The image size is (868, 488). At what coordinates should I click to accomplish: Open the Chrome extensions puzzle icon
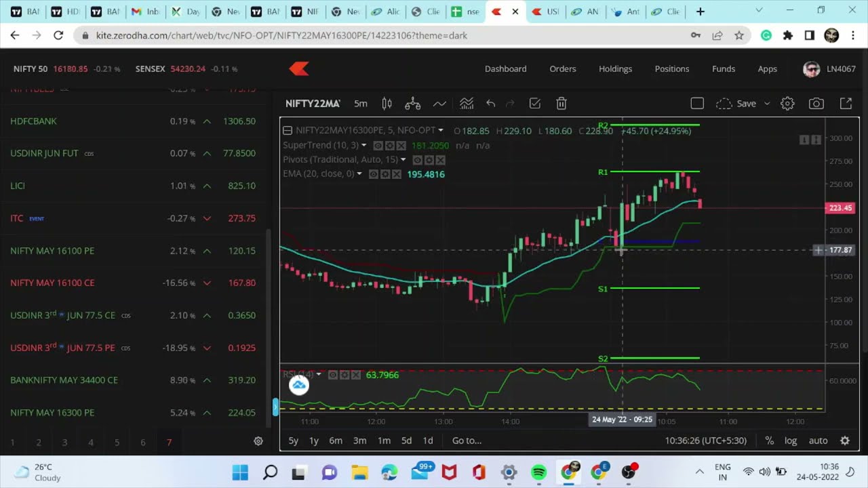point(787,35)
